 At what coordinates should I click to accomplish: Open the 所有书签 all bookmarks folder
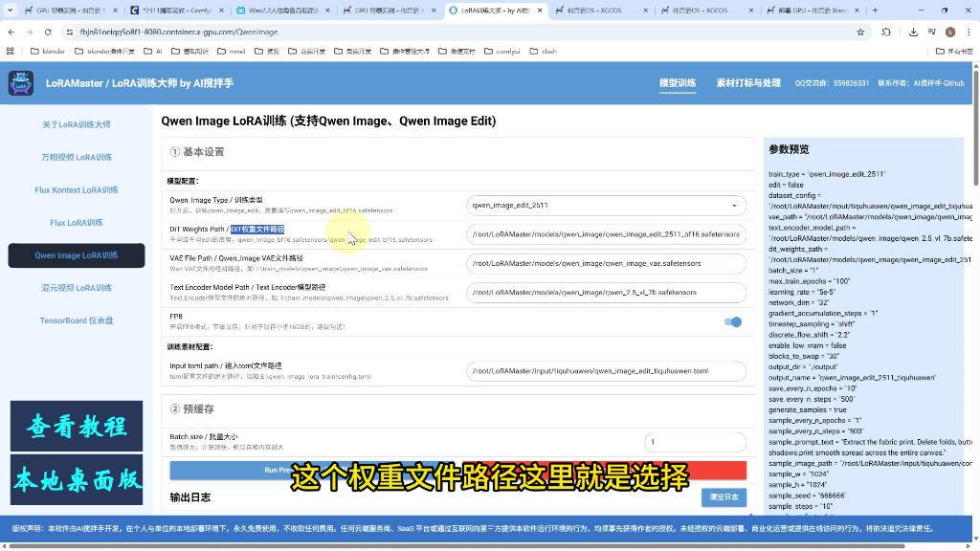click(x=954, y=52)
